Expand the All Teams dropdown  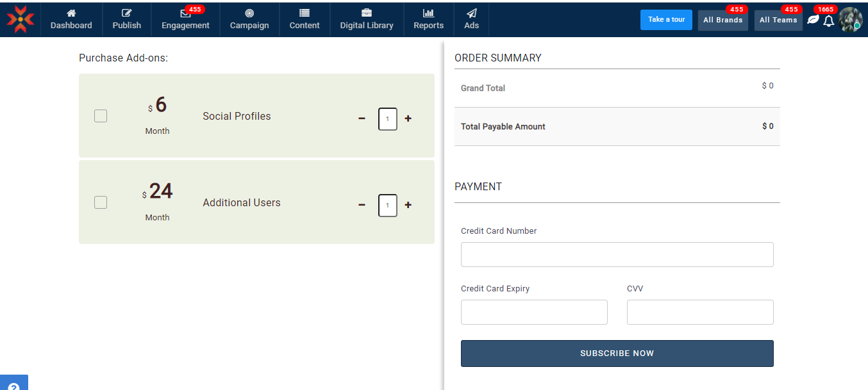tap(778, 20)
